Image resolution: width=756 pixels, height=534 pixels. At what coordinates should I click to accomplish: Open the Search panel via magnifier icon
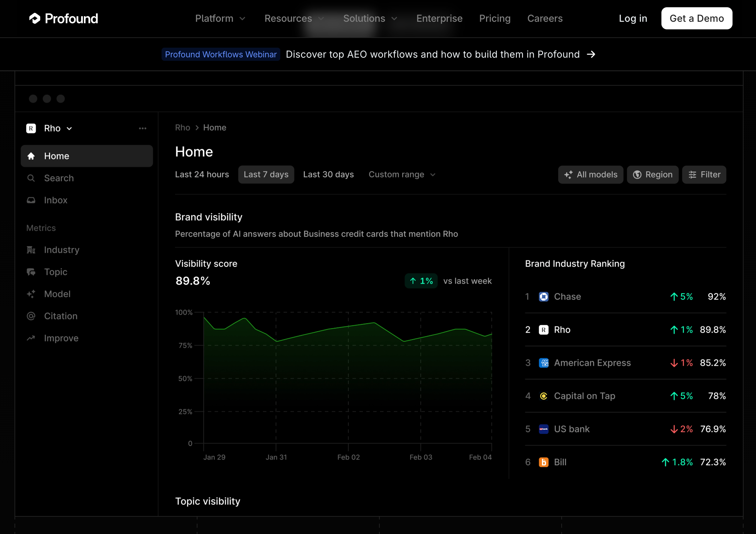59,178
